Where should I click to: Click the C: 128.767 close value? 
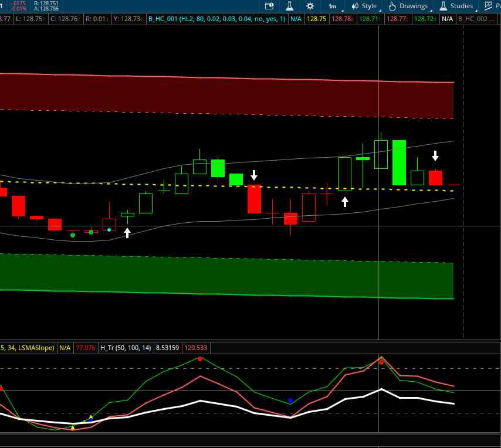click(x=65, y=19)
